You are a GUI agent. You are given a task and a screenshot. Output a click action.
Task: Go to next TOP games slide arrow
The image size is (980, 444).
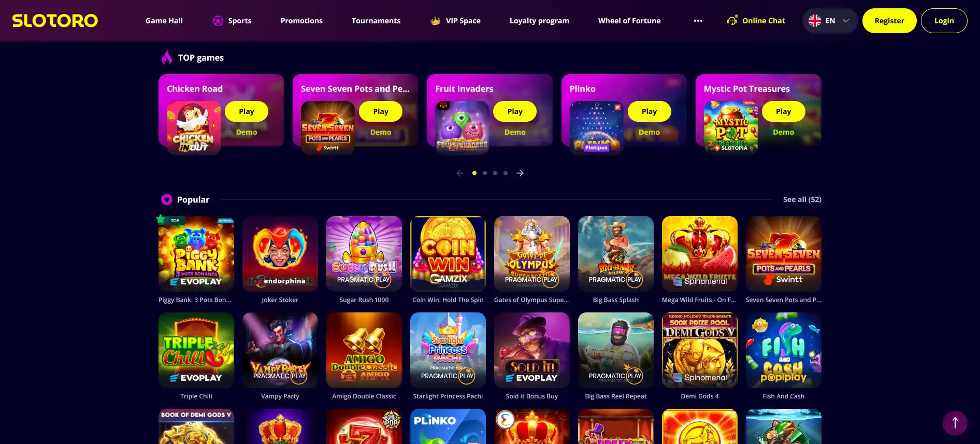[x=520, y=173]
